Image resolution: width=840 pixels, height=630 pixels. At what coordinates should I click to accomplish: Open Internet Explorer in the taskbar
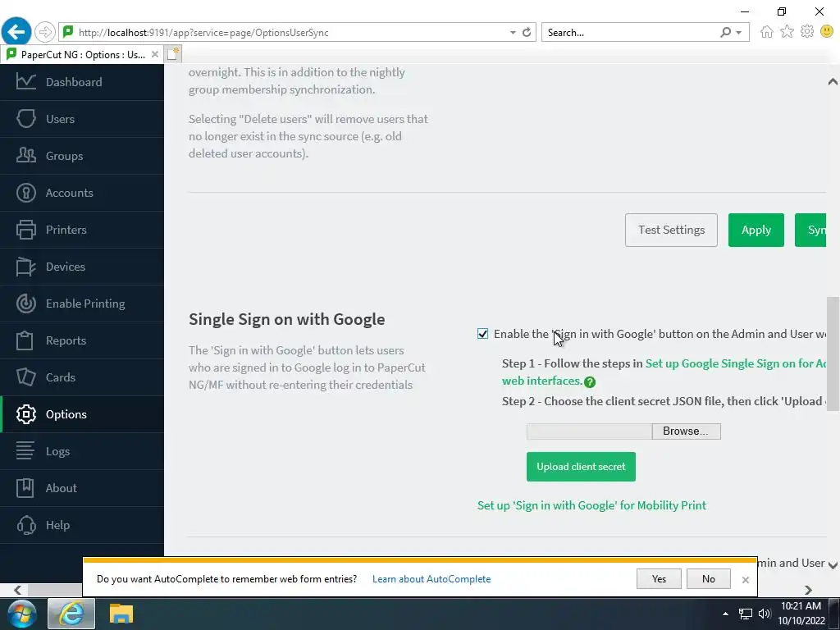[71, 614]
